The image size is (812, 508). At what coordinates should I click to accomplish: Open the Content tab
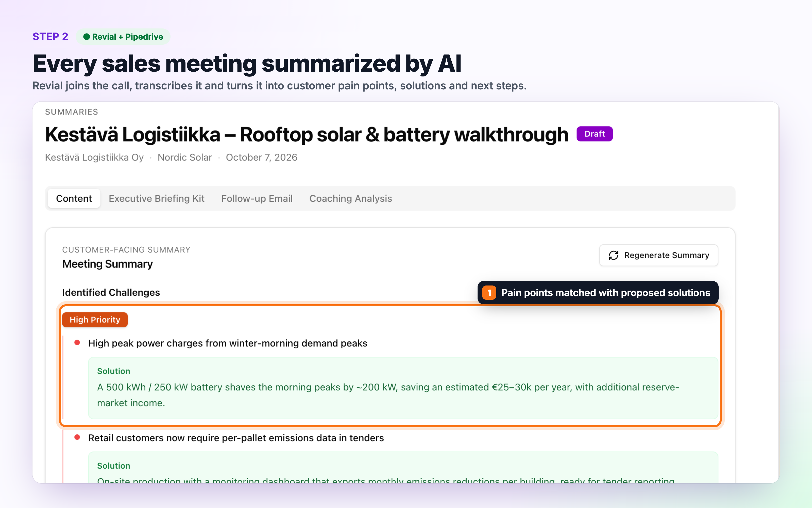coord(74,199)
